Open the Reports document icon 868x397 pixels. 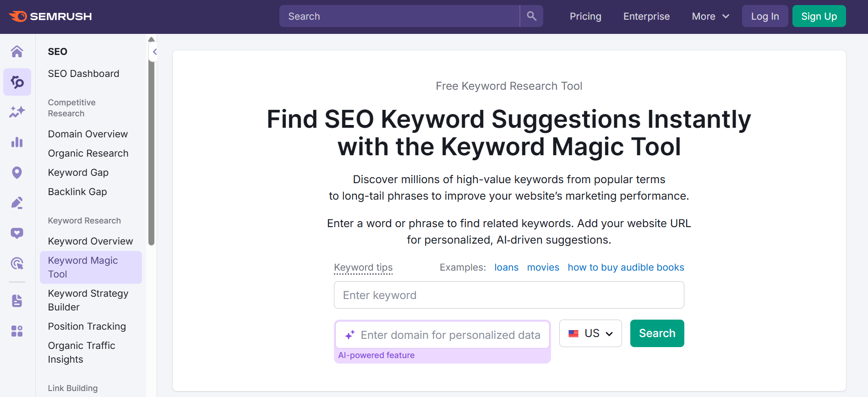coord(17,301)
